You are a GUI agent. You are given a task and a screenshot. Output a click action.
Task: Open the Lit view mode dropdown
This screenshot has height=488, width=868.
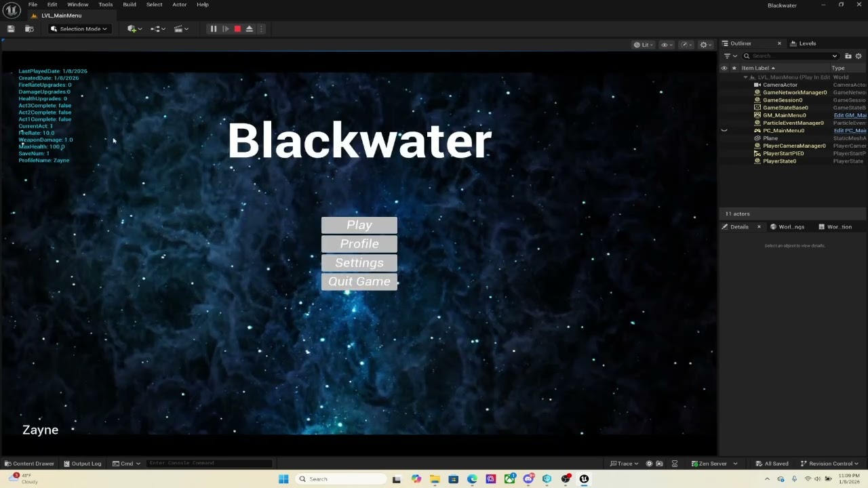643,45
